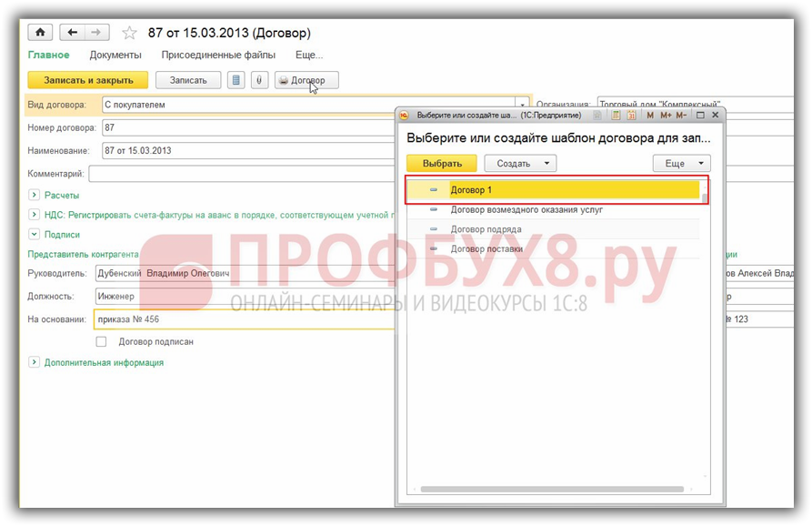This screenshot has width=812, height=526.
Task: Open the 'Присоединенные файлы' tab
Action: tap(218, 55)
